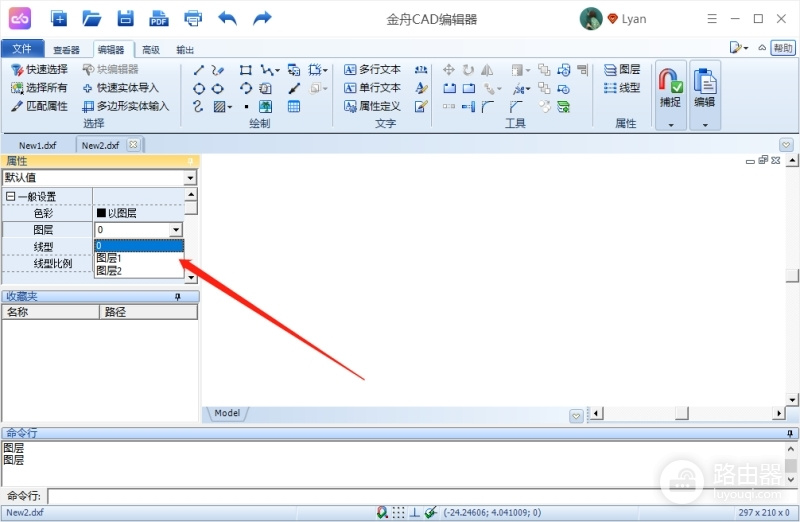800x522 pixels.
Task: Click the Undo arrow icon
Action: 227,19
